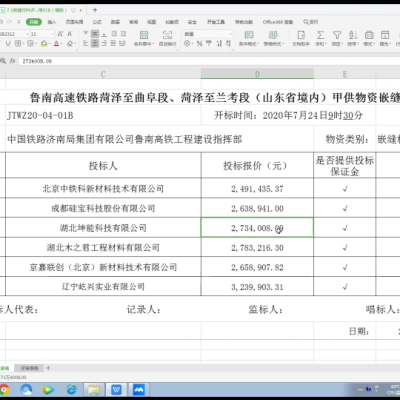Click the fx insert function icon
Viewport: 400px width, 400px height.
(12, 61)
